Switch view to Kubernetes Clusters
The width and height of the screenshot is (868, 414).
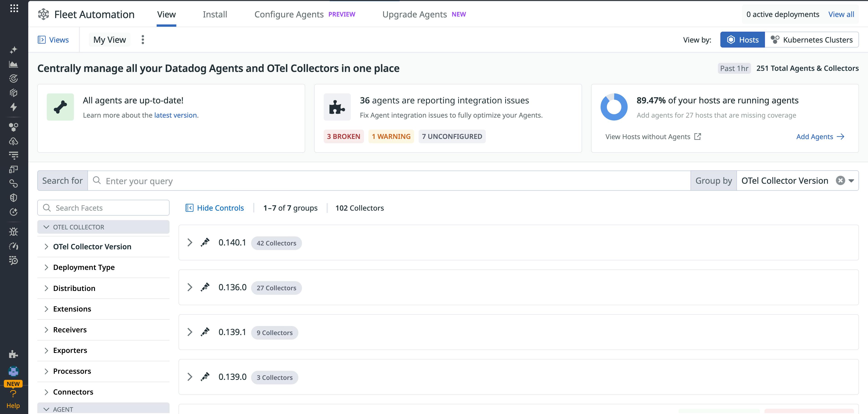click(811, 40)
